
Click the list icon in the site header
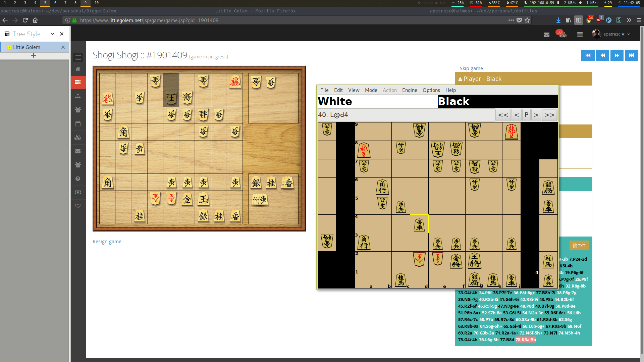pyautogui.click(x=580, y=34)
